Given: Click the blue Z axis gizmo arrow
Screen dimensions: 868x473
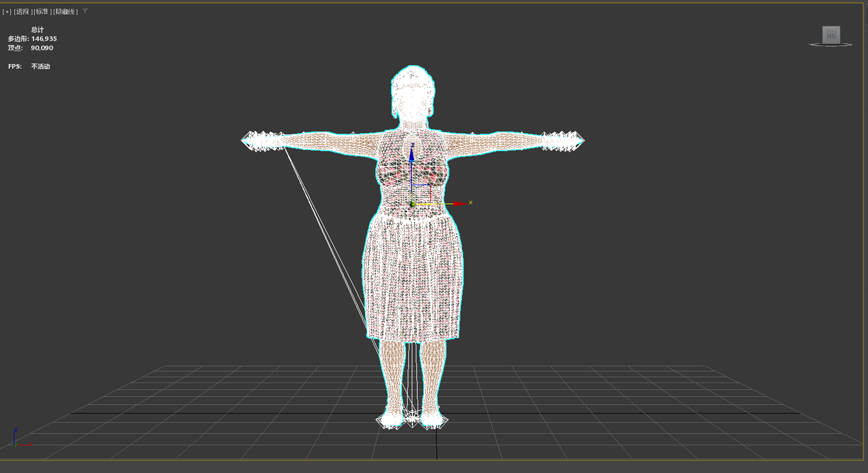Looking at the screenshot, I should point(412,153).
